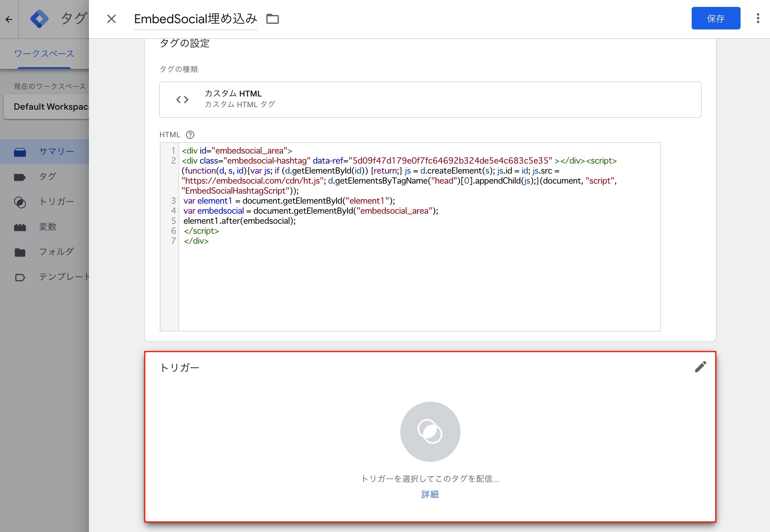Click the pencil edit icon in トリガー section
The image size is (770, 532).
pos(700,367)
